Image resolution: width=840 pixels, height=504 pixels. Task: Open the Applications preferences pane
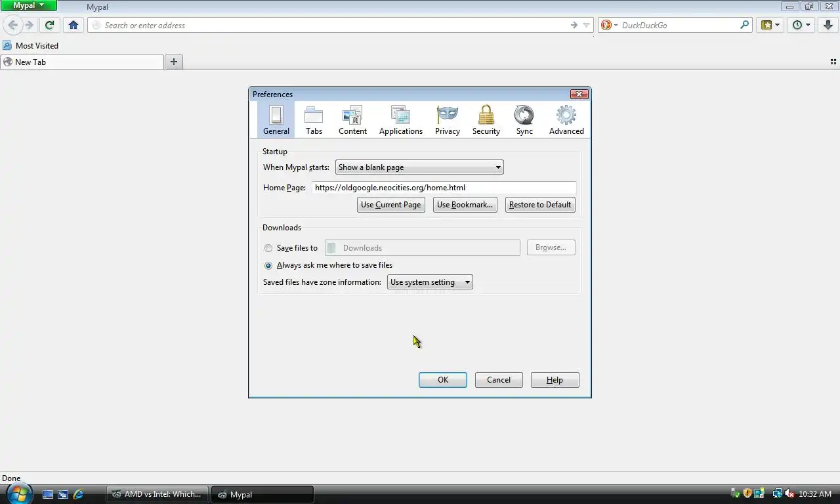click(x=401, y=119)
